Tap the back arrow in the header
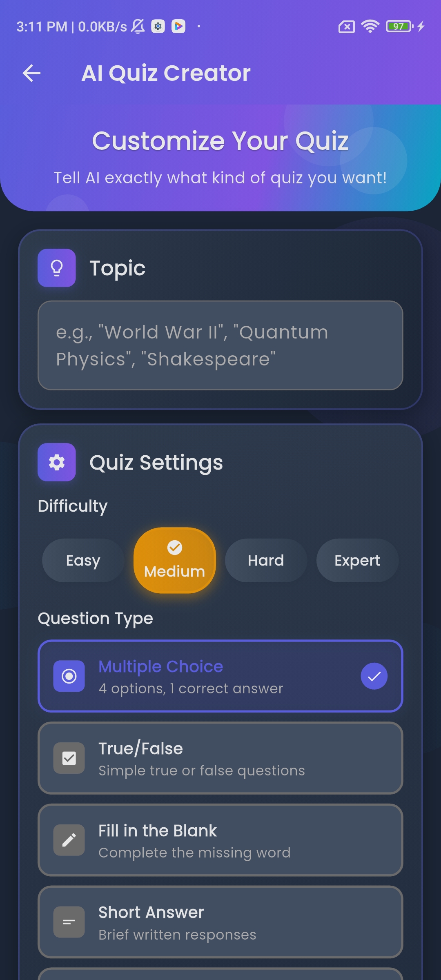The width and height of the screenshot is (441, 980). pyautogui.click(x=31, y=73)
